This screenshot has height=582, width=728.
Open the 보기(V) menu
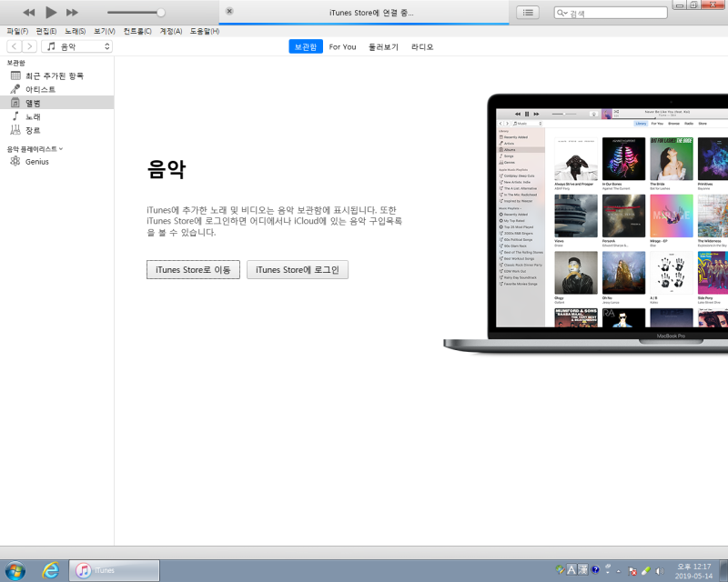(x=105, y=31)
